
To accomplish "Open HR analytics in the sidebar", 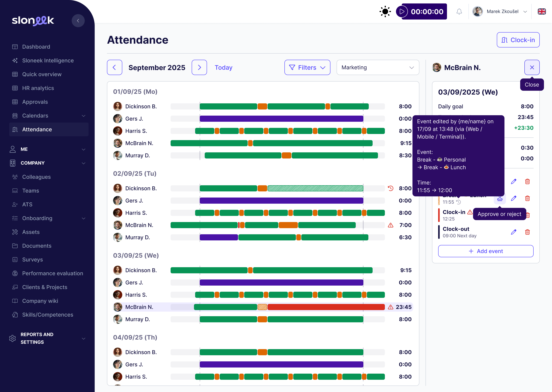I will point(38,88).
